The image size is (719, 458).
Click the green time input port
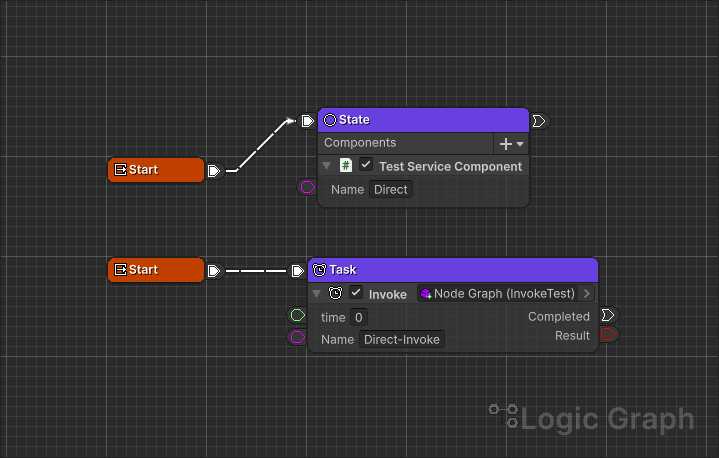[297, 316]
